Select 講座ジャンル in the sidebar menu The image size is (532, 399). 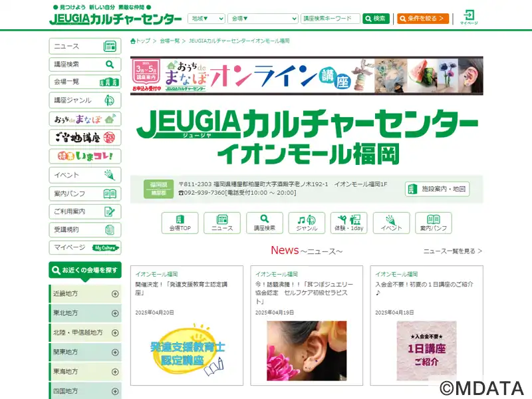(85, 100)
